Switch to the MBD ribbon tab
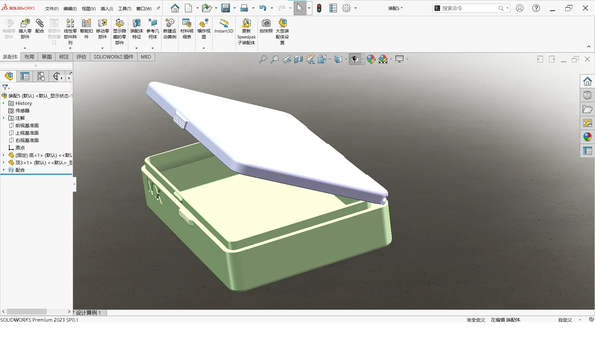Screen dimensions: 595x364 pyautogui.click(x=146, y=57)
